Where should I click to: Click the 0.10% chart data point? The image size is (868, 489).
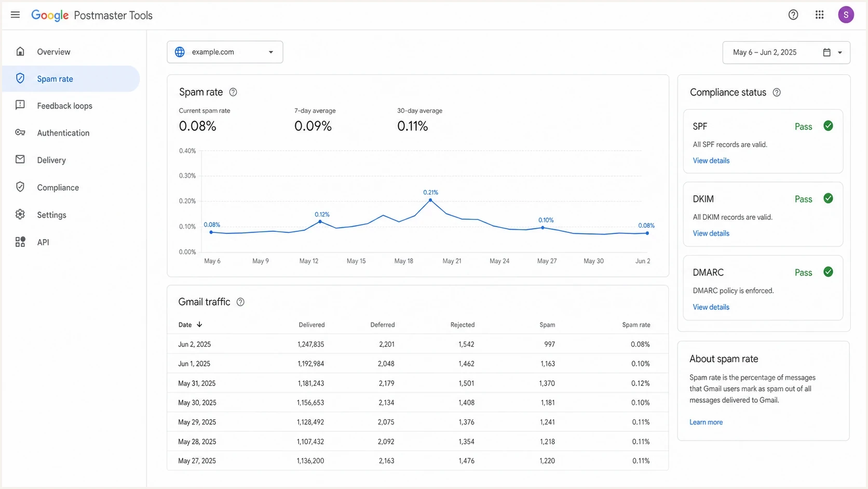(x=543, y=228)
